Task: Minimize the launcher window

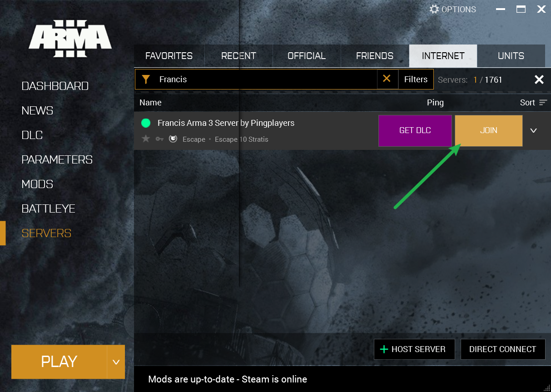Action: click(501, 9)
